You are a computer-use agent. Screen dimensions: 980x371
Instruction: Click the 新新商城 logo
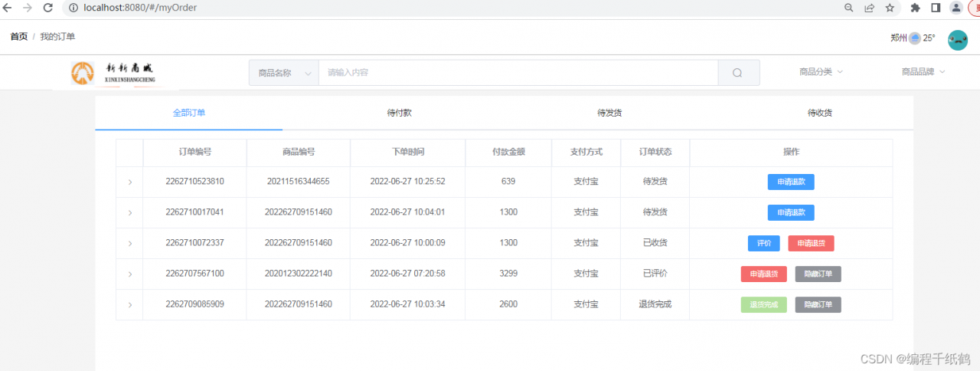pyautogui.click(x=115, y=73)
